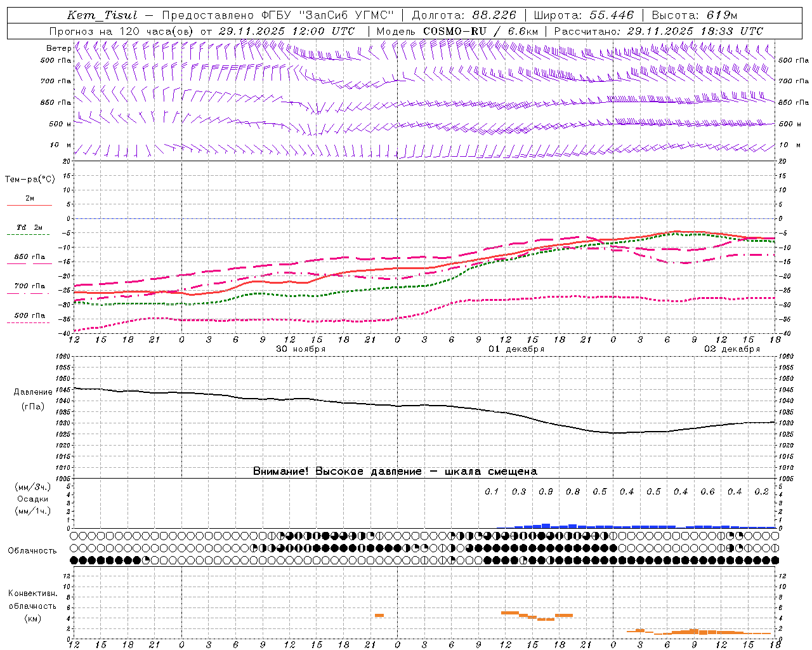Click the Давление pressure panel label

click(33, 392)
